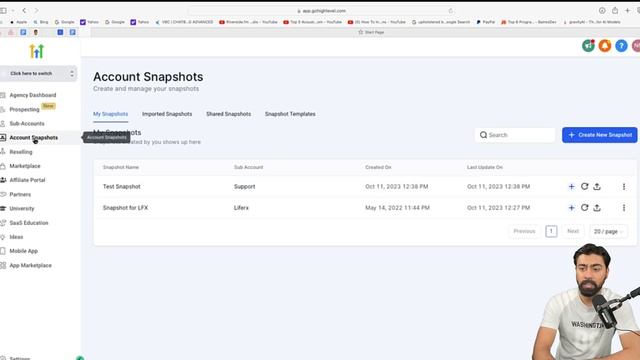
Task: Open the Bing bookmark
Action: coord(41,22)
